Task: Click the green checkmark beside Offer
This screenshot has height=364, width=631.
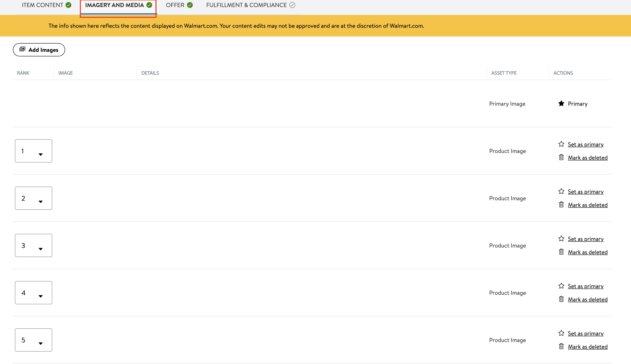Action: [190, 5]
